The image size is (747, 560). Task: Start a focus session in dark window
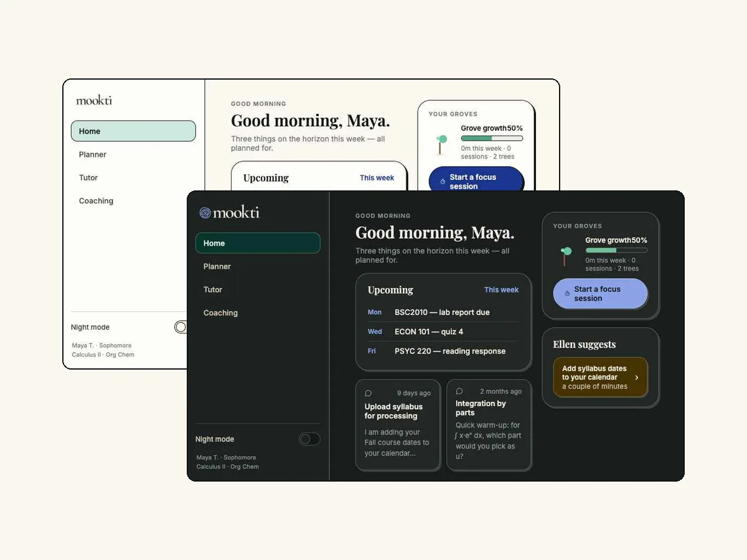[x=601, y=294]
